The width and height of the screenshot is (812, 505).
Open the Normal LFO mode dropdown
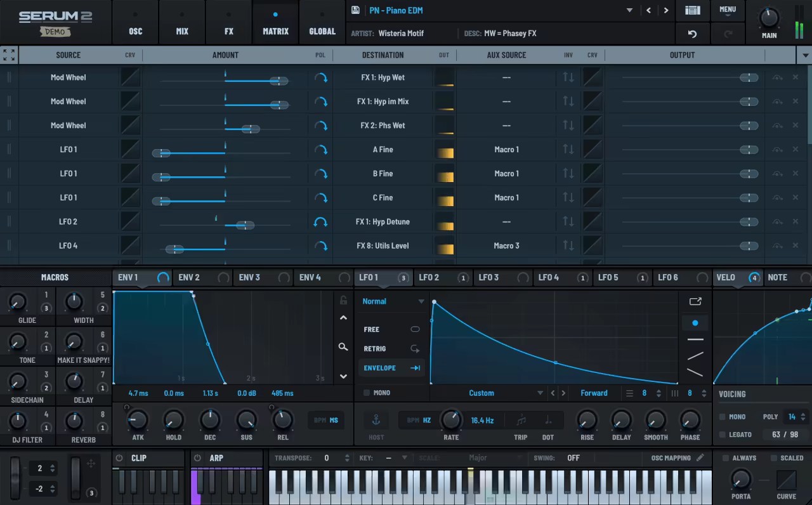pyautogui.click(x=391, y=301)
